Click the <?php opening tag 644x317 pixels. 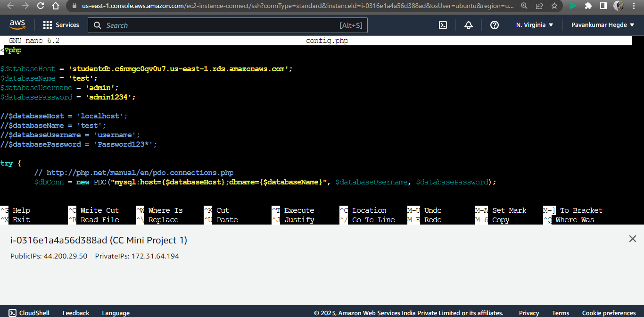[x=11, y=50]
